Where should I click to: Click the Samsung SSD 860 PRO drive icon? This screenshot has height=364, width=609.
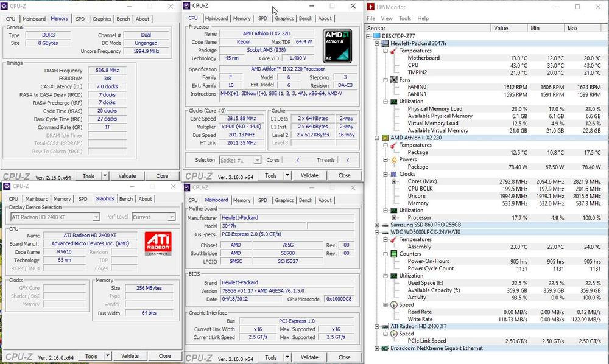(x=385, y=225)
